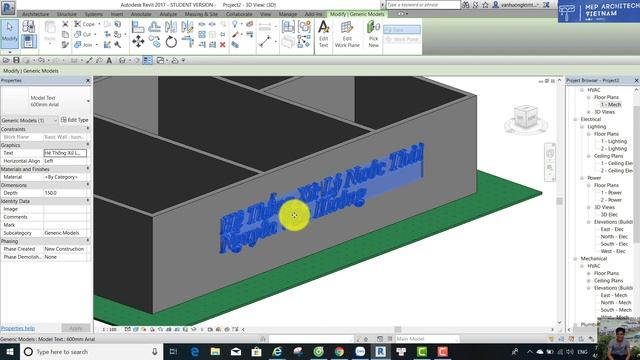Select the Modify arrow tool
This screenshot has height=360, width=640.
click(9, 34)
